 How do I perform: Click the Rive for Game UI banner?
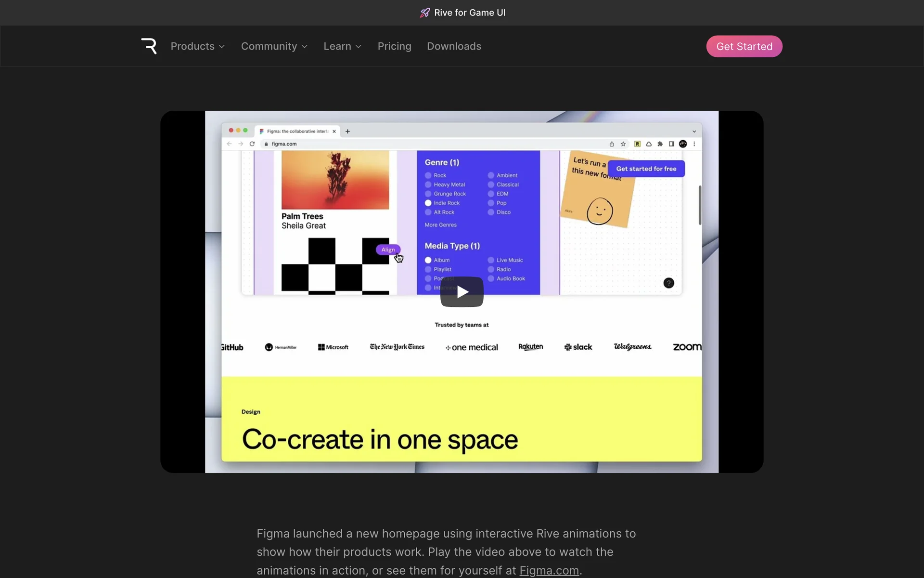pos(469,13)
